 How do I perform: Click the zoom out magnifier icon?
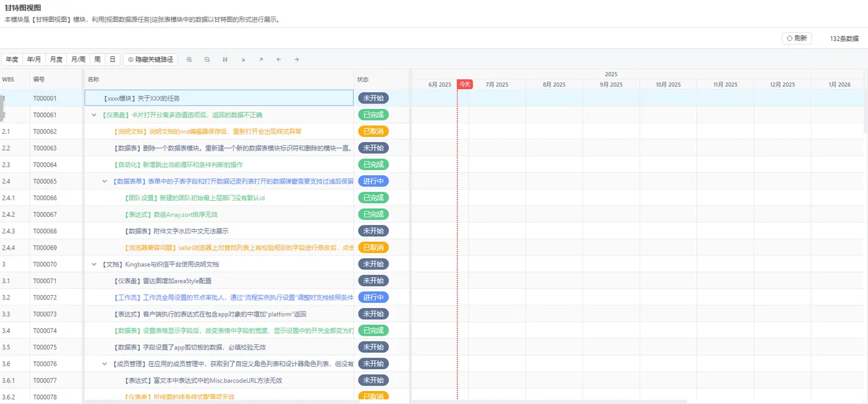tap(207, 59)
